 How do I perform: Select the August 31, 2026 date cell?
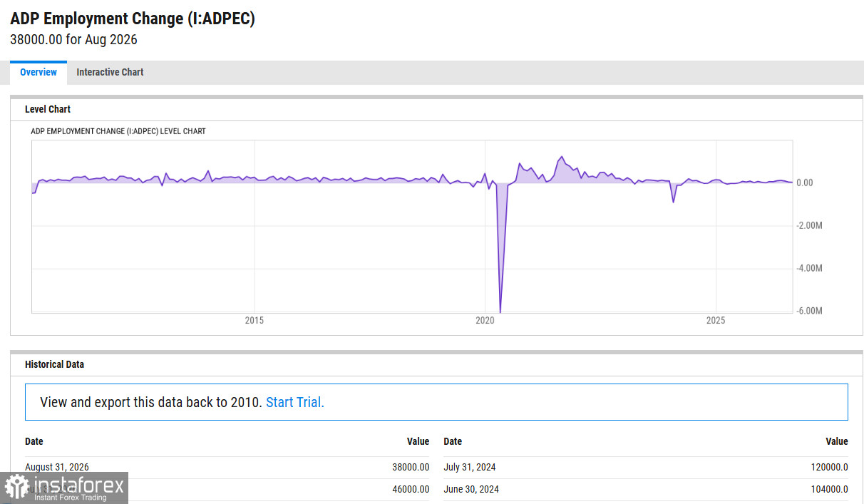[x=57, y=467]
